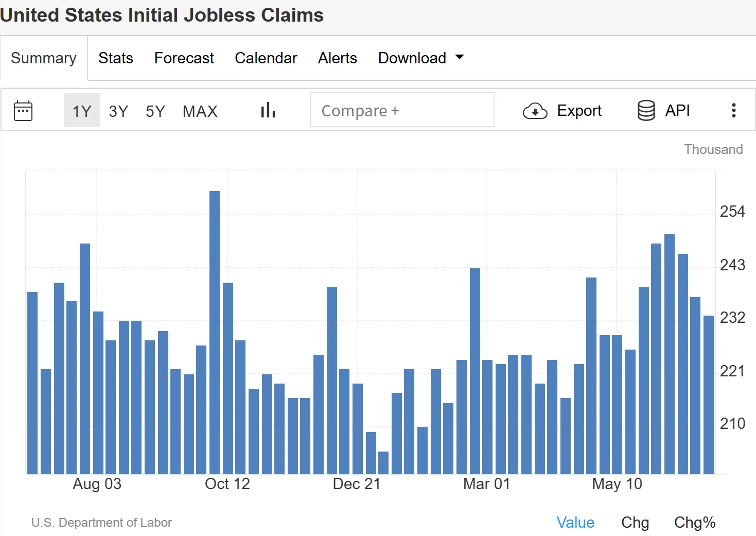Viewport: 756px width, 536px height.
Task: Click the 221 y-axis value
Action: click(x=732, y=371)
